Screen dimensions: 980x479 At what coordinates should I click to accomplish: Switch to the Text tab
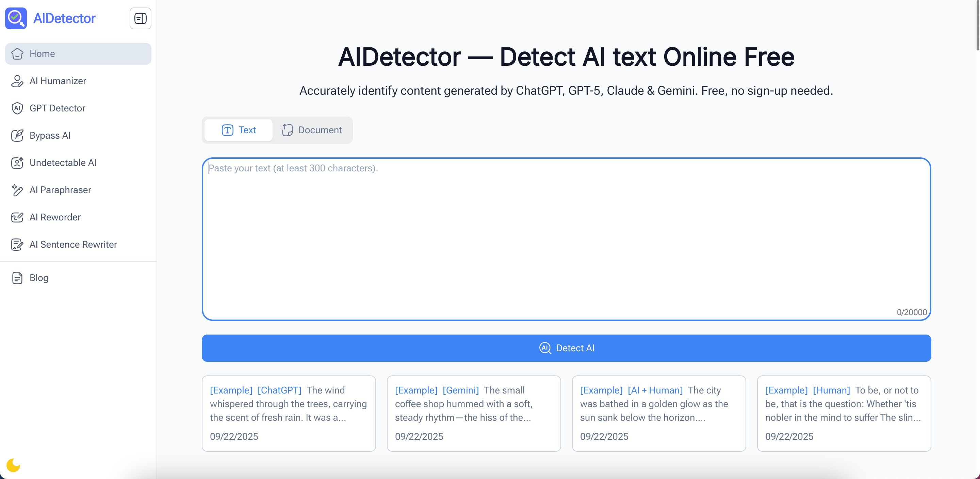click(239, 130)
